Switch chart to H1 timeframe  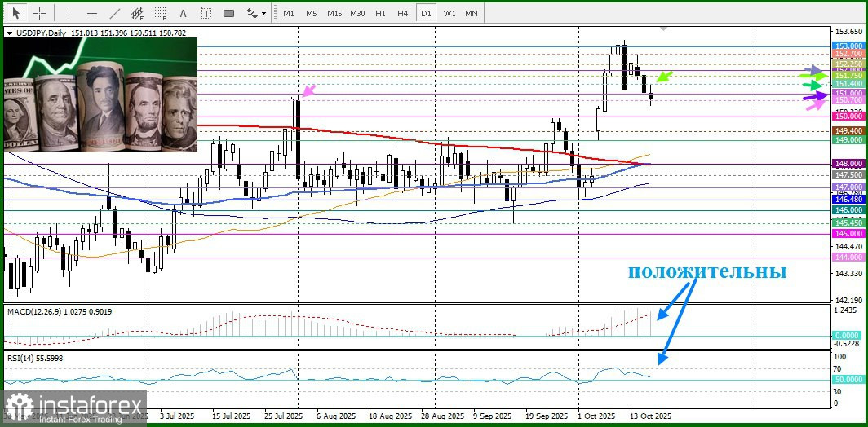[380, 13]
